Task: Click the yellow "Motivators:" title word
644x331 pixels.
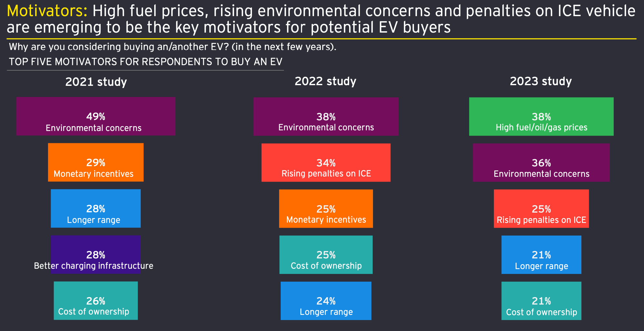Action: [47, 11]
